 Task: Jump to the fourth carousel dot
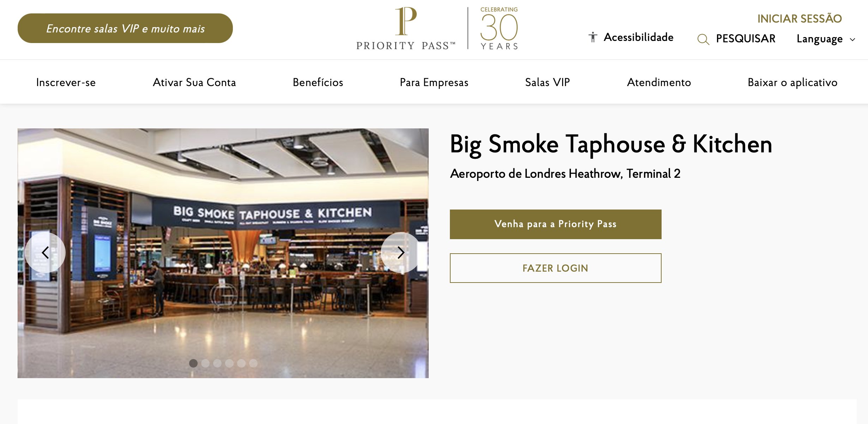229,363
